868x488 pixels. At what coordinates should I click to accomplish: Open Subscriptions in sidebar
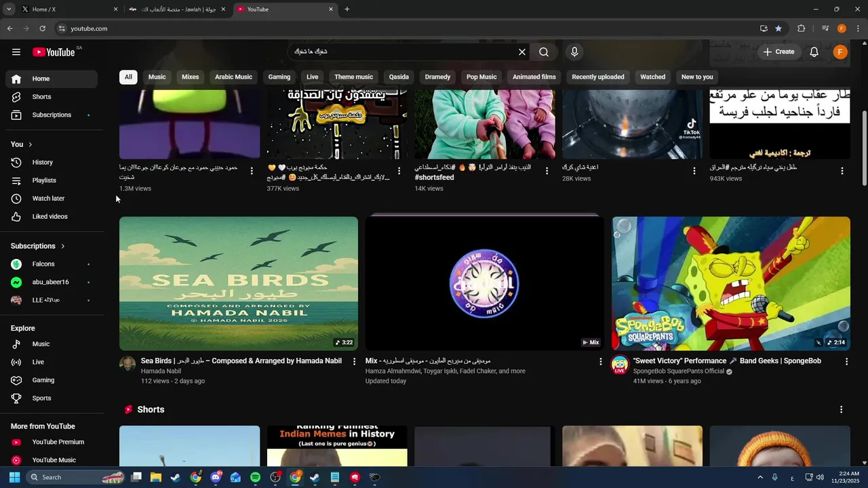(52, 115)
